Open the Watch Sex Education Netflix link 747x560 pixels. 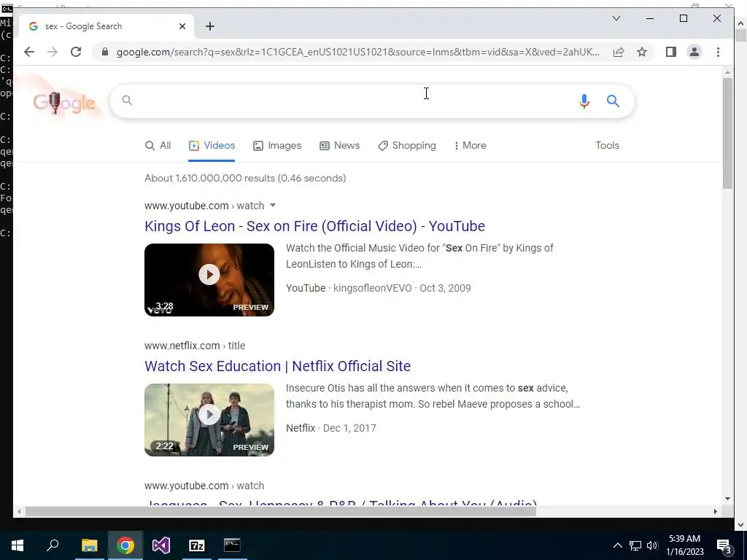pos(277,366)
